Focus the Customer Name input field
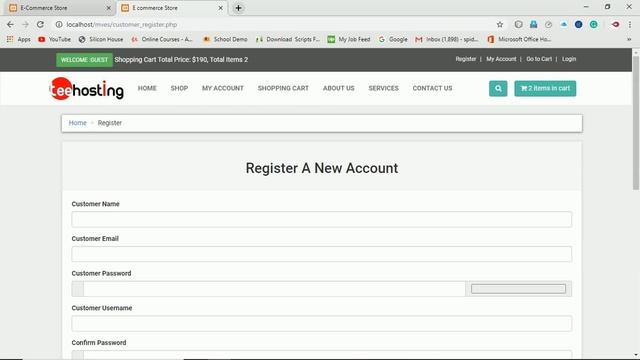 click(x=322, y=219)
